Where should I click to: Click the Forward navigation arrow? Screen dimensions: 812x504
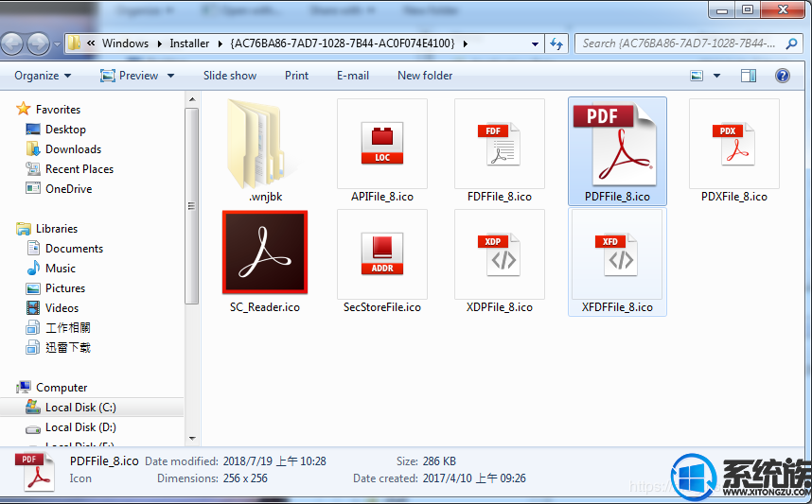[x=38, y=44]
